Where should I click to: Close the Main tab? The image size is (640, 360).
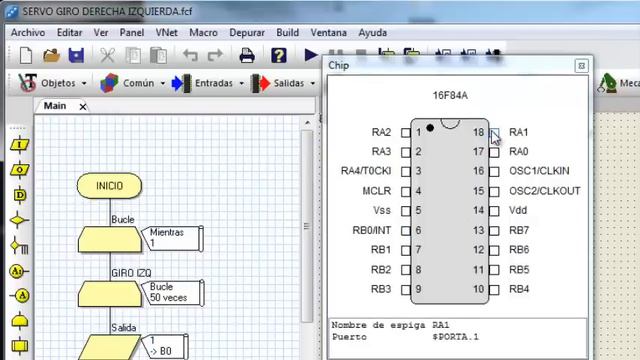point(83,107)
